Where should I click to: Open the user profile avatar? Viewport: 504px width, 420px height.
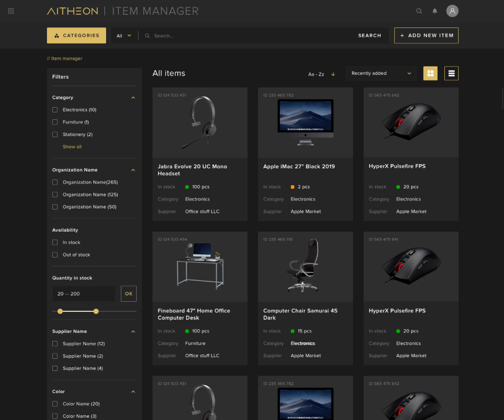click(452, 11)
